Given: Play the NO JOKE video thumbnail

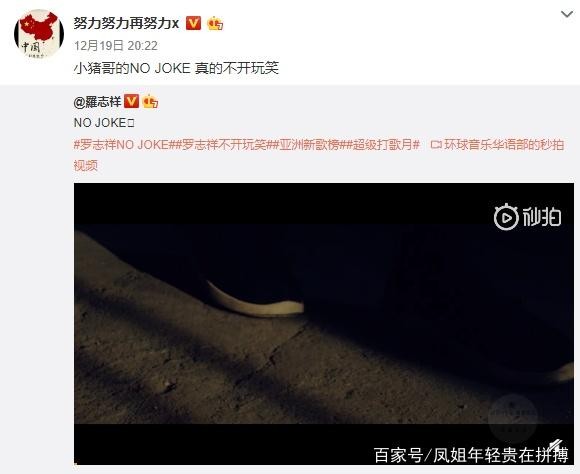Looking at the screenshot, I should tap(324, 324).
